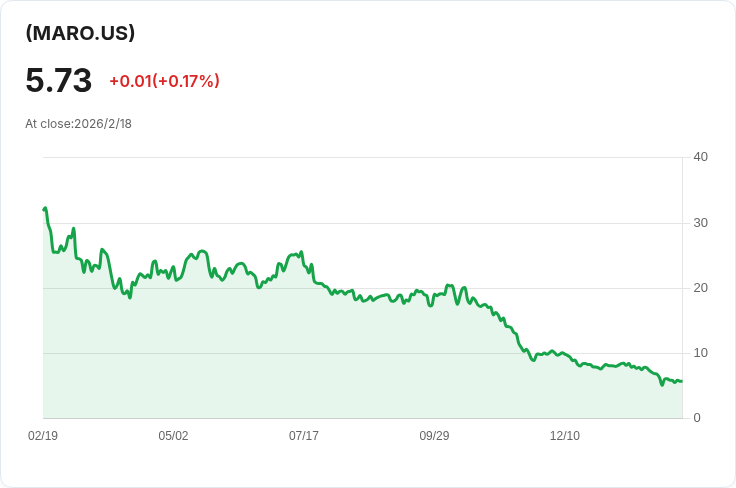
Task: Click the 12/10 date axis label
Action: click(565, 436)
